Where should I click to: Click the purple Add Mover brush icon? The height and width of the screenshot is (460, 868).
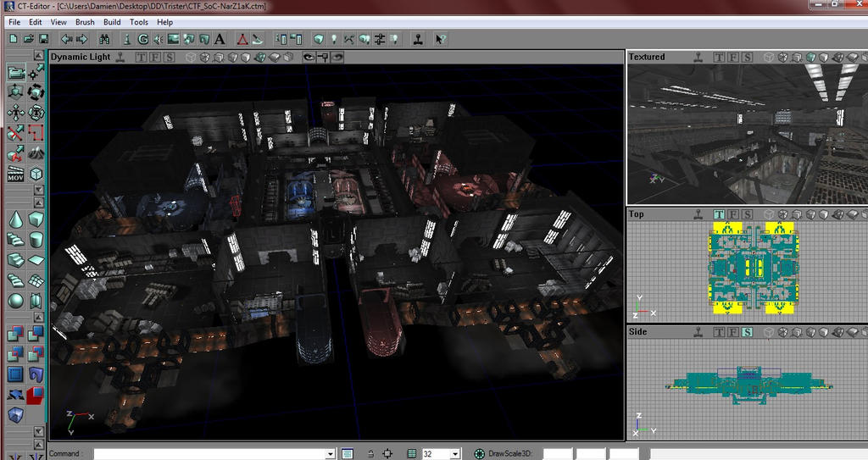[36, 374]
